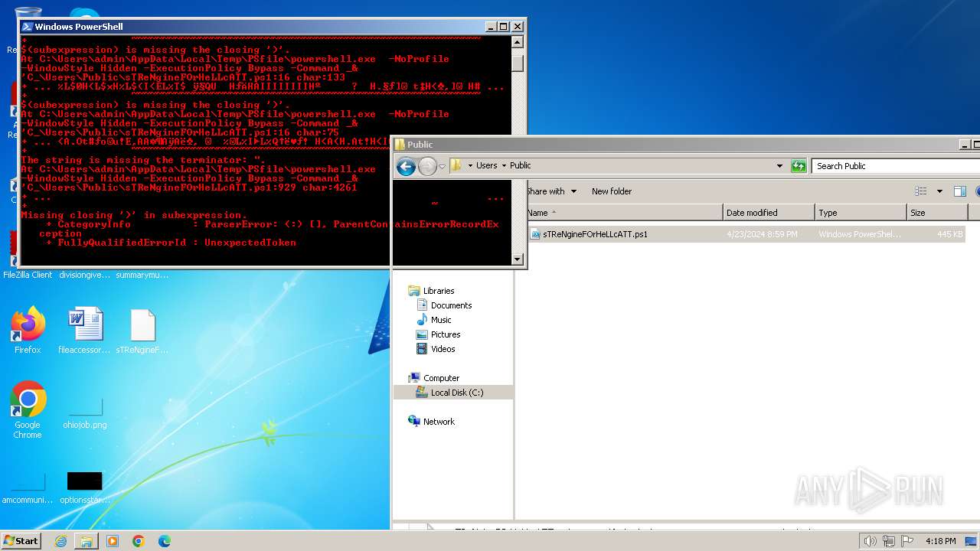The height and width of the screenshot is (551, 980).
Task: Open the view options dropdown arrow
Action: [939, 191]
